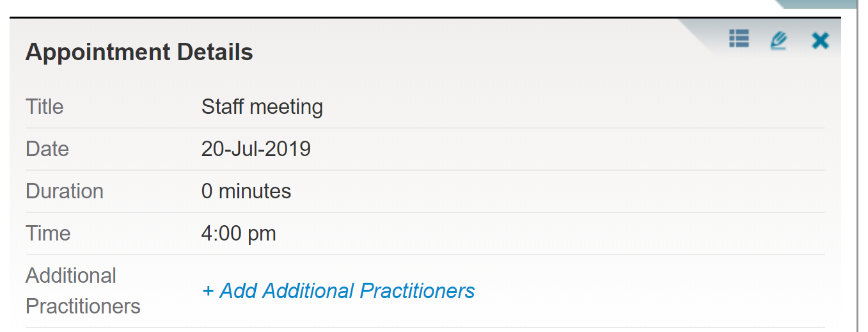
Task: Click the word minutes in the duration
Action: pyautogui.click(x=255, y=191)
